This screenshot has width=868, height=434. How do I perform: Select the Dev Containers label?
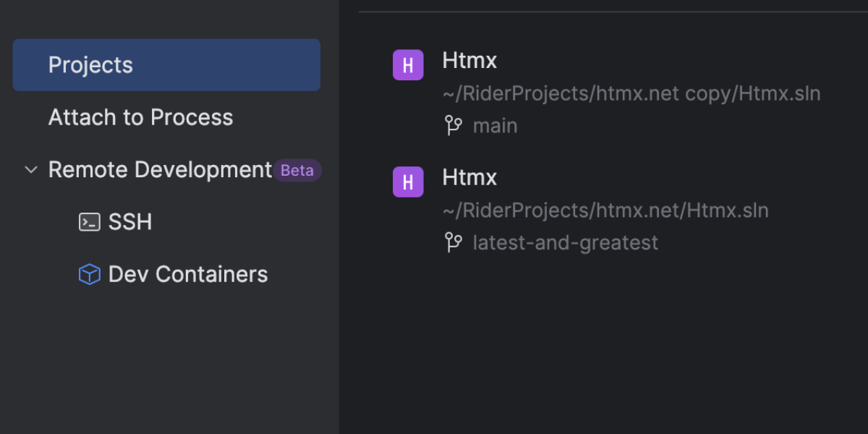[x=188, y=274]
